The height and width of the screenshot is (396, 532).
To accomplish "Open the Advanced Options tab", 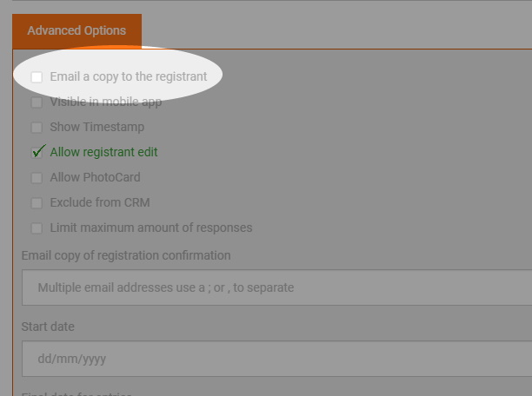I will [76, 31].
